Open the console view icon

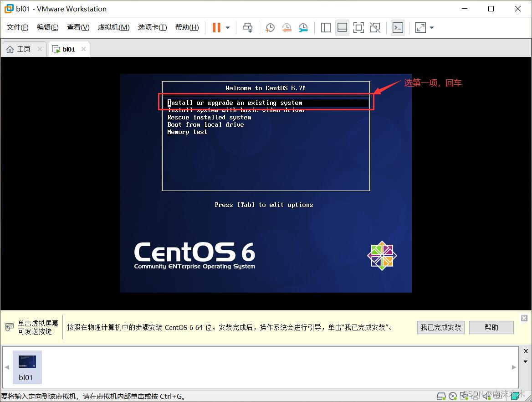398,27
